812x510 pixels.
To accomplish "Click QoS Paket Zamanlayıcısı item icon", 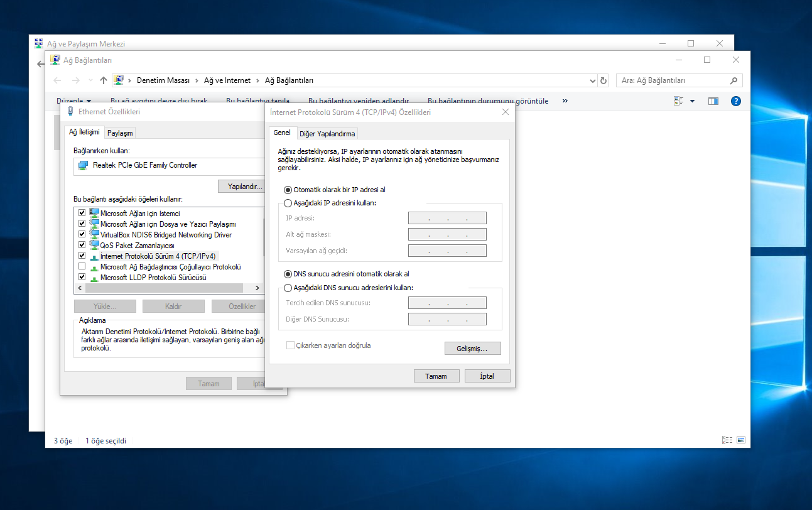I will (x=94, y=245).
